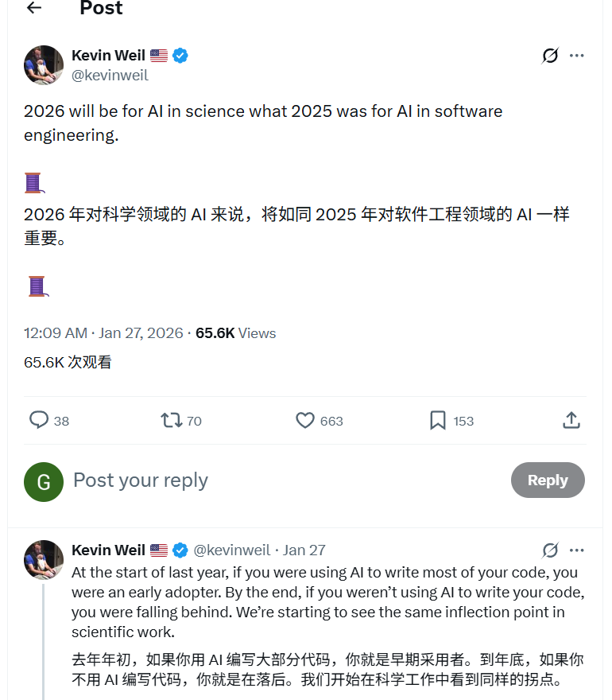Open the more options menu on reply
Viewport: 612px width, 700px height.
click(x=577, y=550)
